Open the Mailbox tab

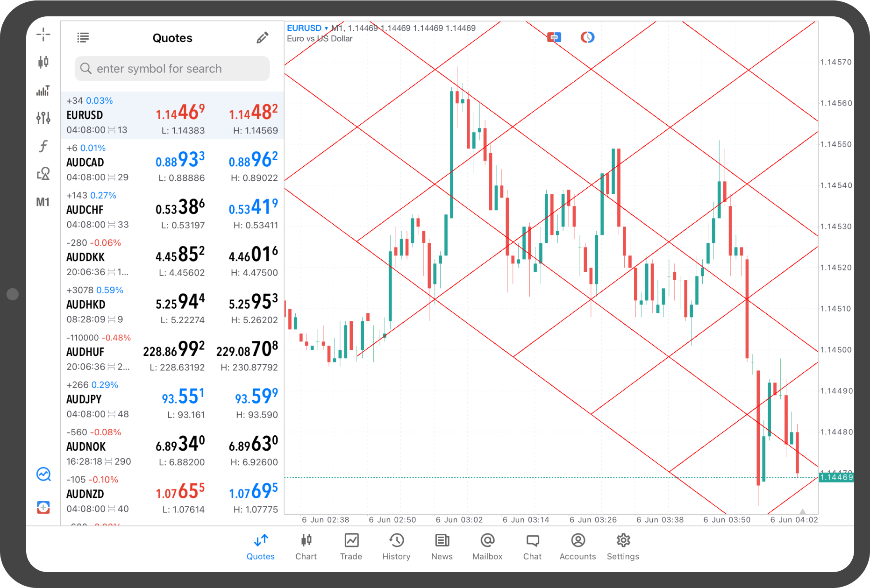487,547
